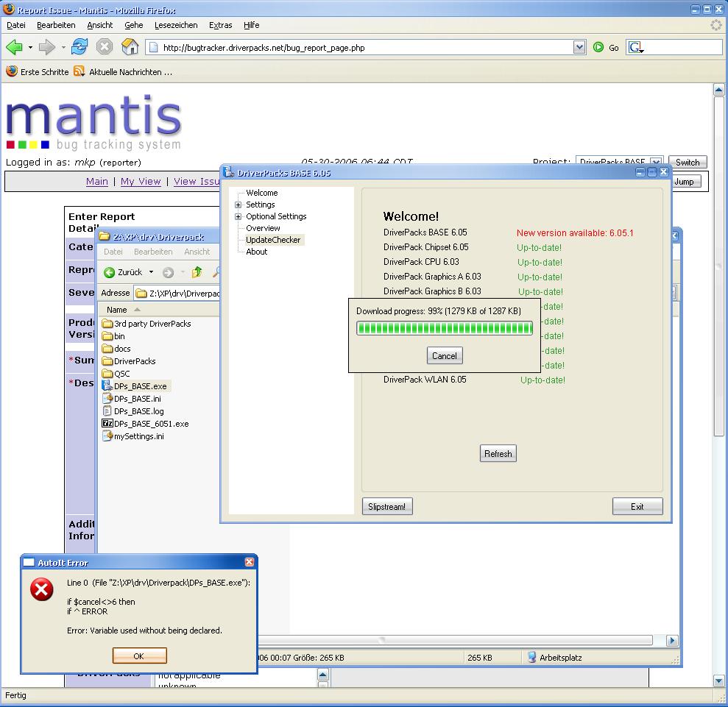Click Explorer up-folder icon
Screen dimensions: 728x707
(197, 272)
